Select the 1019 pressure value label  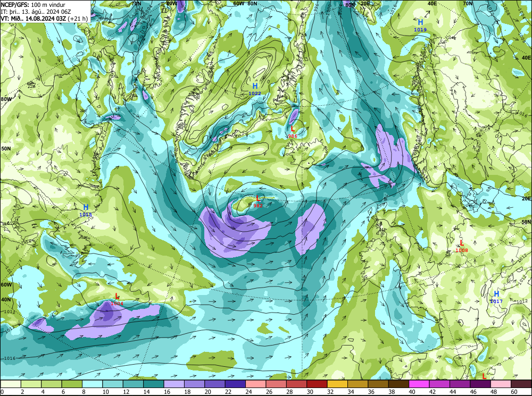[420, 30]
